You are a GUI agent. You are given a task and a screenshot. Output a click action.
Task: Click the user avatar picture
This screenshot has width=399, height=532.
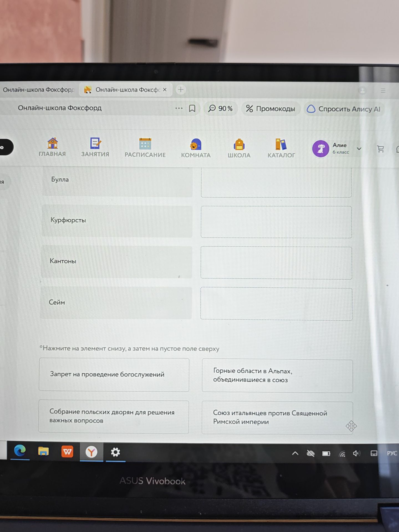coord(321,149)
